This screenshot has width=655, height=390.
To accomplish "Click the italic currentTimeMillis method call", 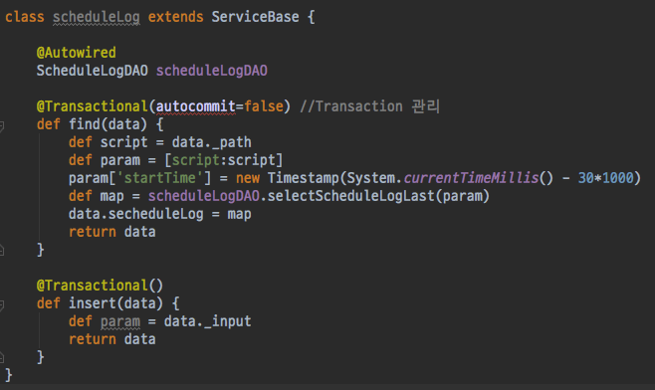I will (x=471, y=178).
